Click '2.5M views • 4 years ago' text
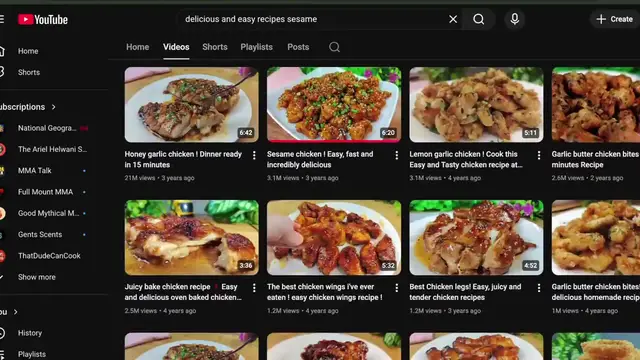The image size is (640, 360). coord(160,311)
